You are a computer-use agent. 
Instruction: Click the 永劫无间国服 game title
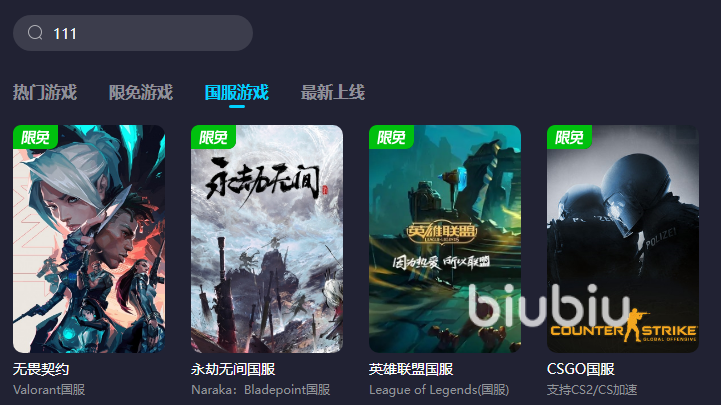pyautogui.click(x=233, y=369)
